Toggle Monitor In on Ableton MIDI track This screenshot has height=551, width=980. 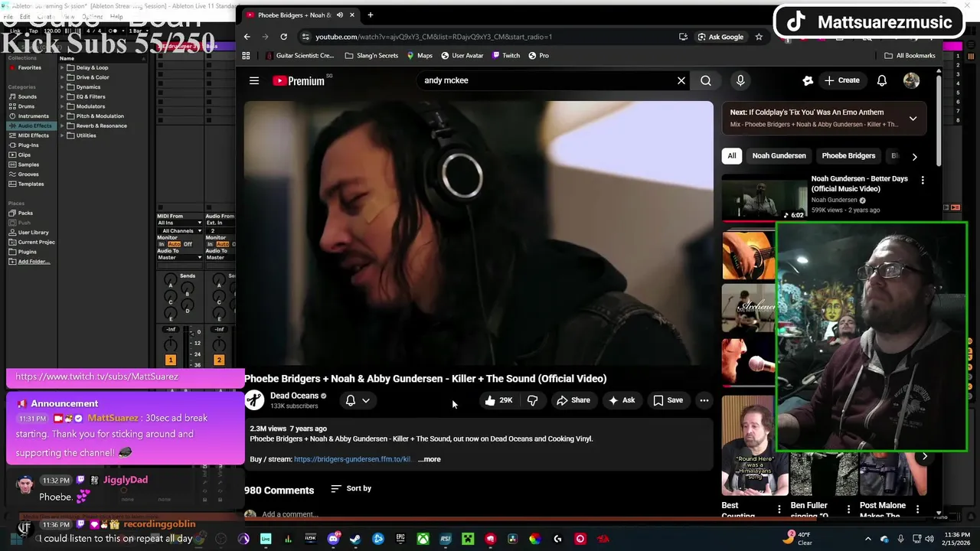(161, 244)
